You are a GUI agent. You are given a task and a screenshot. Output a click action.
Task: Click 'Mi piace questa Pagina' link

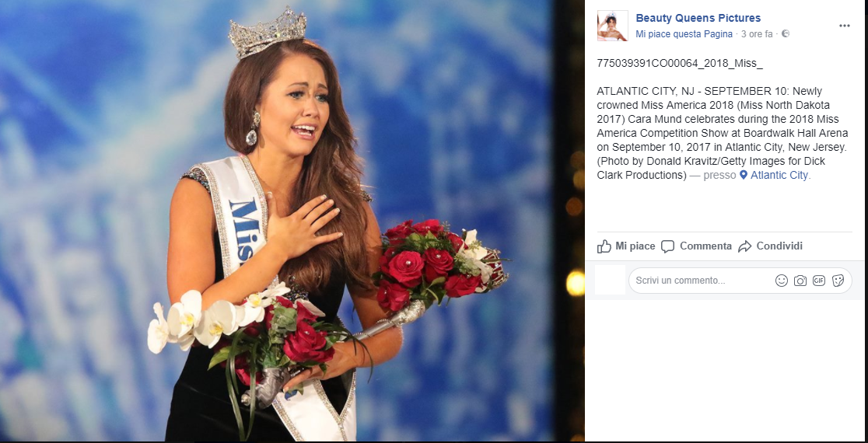pos(684,33)
